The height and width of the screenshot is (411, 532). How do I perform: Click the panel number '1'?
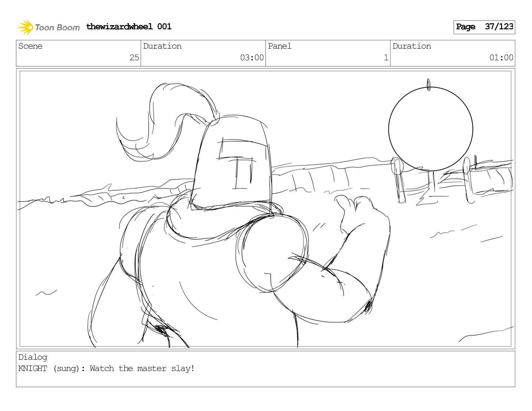click(386, 58)
